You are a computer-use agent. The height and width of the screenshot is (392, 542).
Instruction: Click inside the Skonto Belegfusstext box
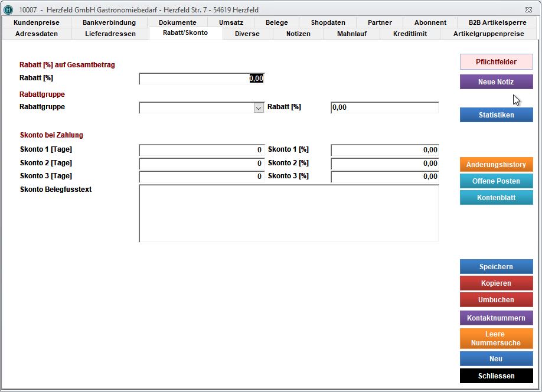pos(289,213)
